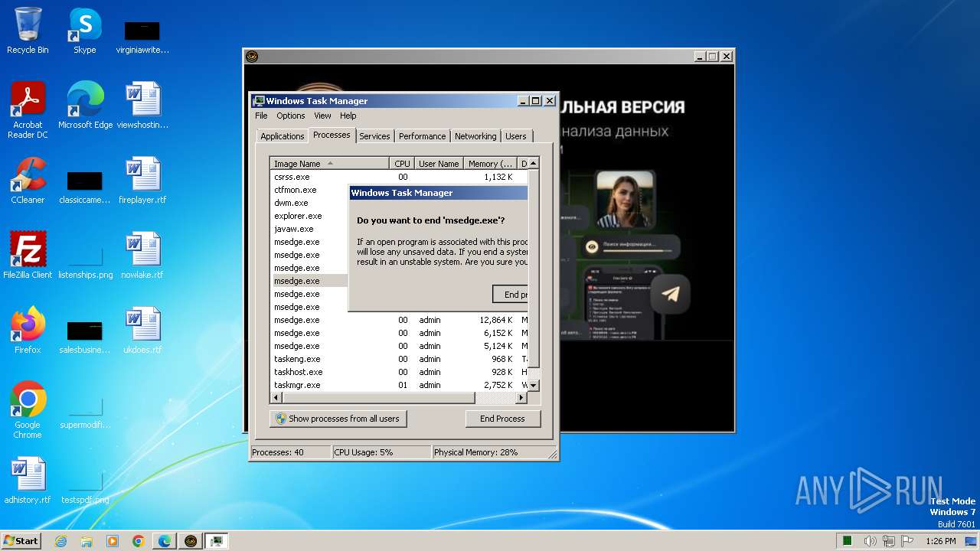Open Internet Explorer from the taskbar
The height and width of the screenshot is (551, 980).
click(x=60, y=541)
